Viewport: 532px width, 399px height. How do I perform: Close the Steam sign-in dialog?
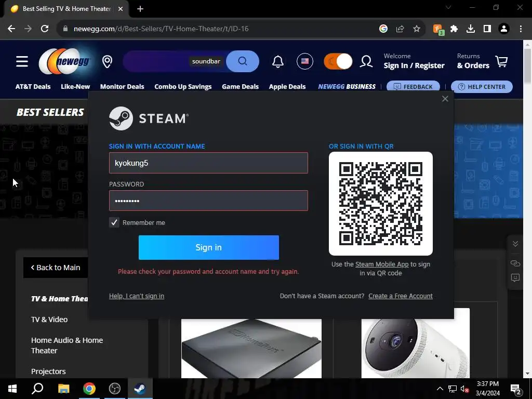pyautogui.click(x=445, y=99)
